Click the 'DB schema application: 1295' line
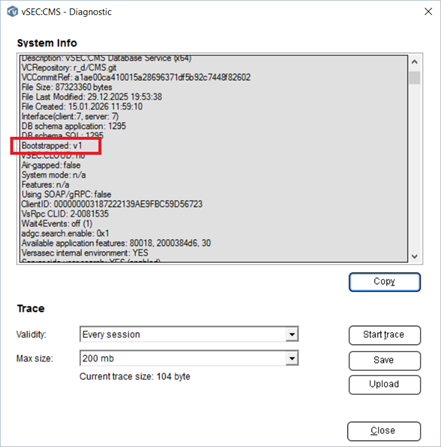 (74, 126)
